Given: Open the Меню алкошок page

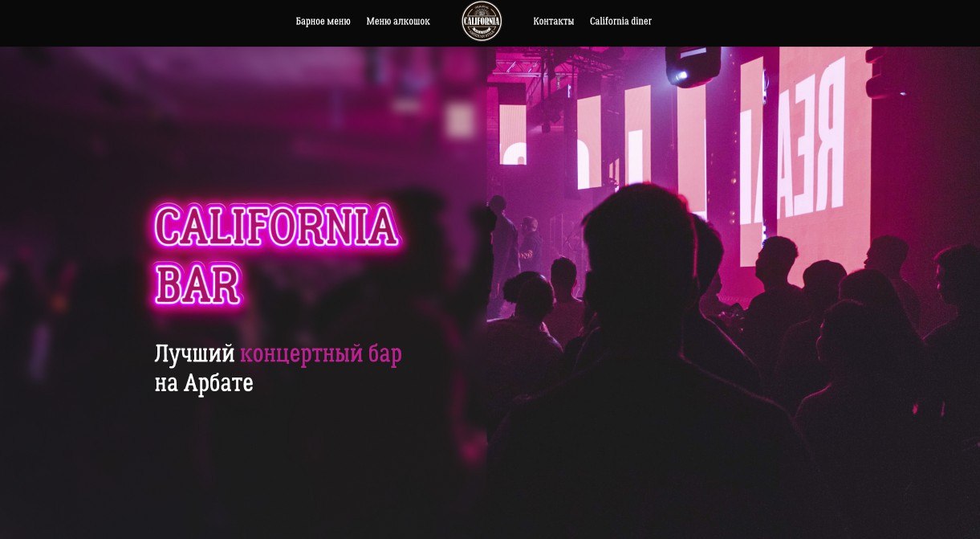Looking at the screenshot, I should [398, 22].
